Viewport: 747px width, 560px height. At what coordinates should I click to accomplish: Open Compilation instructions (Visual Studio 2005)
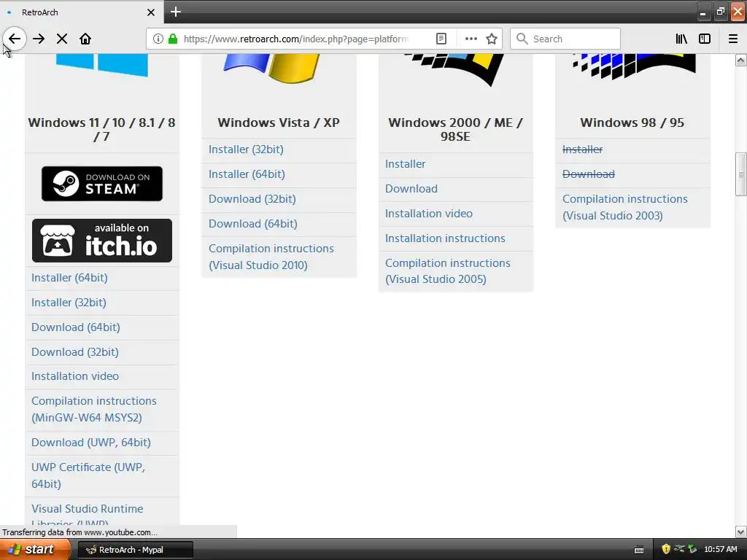click(447, 271)
